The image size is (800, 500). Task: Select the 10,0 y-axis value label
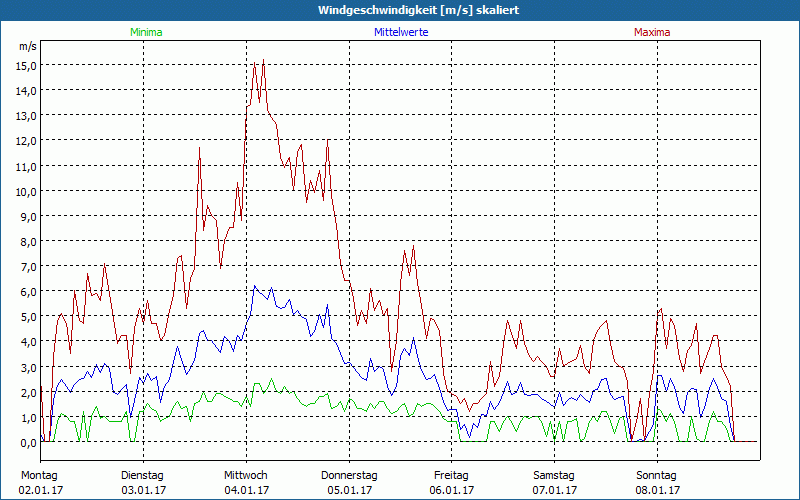coord(25,191)
